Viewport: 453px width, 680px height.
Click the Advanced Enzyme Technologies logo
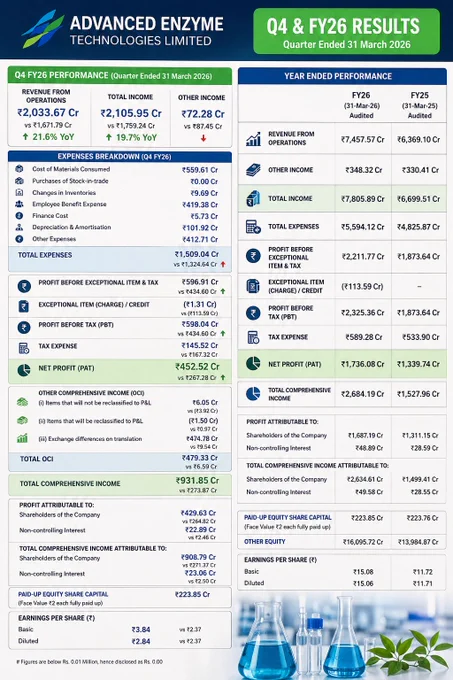(43, 29)
